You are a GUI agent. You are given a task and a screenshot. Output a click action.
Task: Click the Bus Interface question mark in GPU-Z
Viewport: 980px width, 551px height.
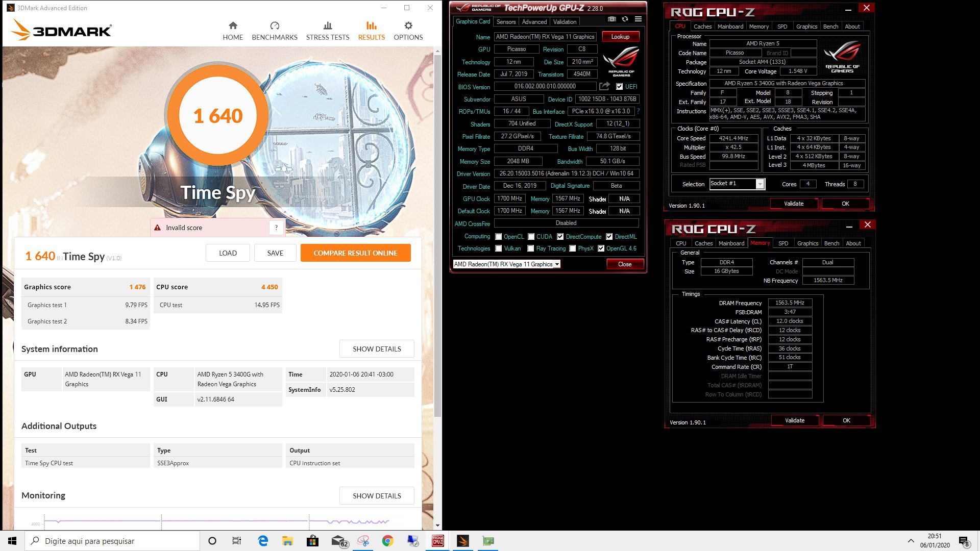click(638, 111)
